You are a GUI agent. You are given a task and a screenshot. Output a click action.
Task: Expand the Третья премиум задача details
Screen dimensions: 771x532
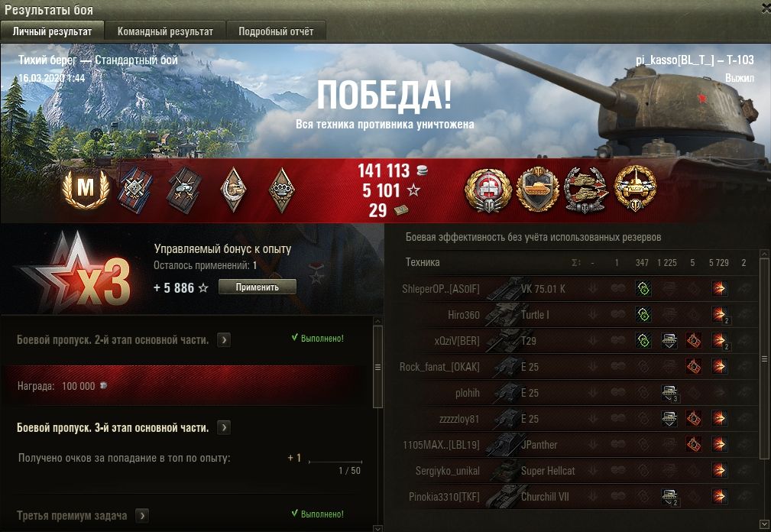tap(141, 516)
